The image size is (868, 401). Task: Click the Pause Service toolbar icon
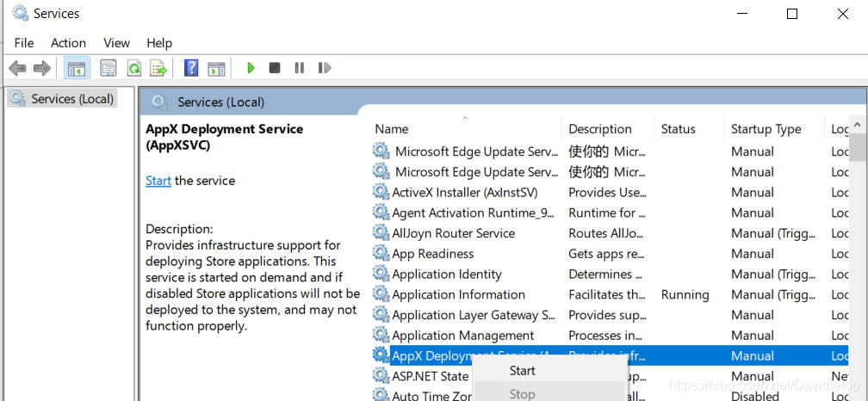(300, 68)
